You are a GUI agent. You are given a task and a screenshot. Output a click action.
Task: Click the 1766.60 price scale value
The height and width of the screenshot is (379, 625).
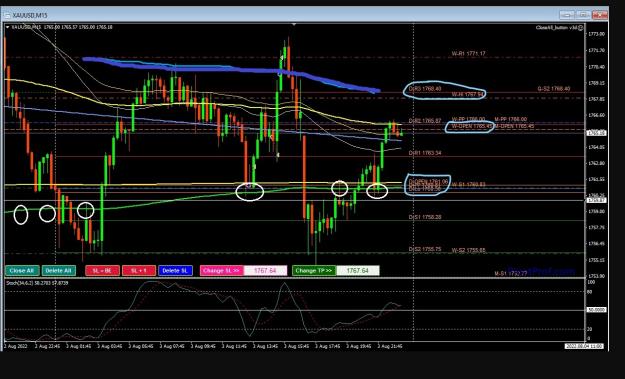[596, 115]
